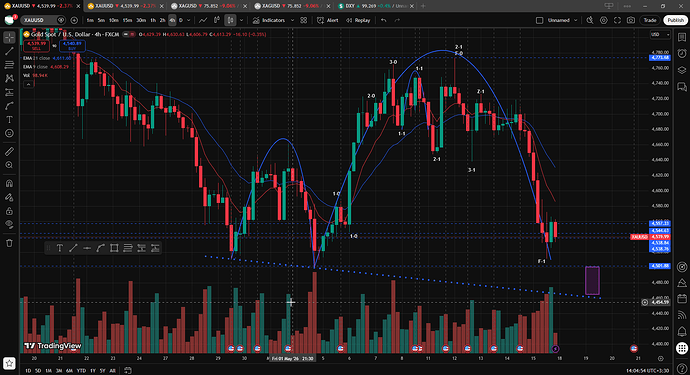Open indicator templates grid icon
Viewport: 690px width, 375px height.
[304, 20]
